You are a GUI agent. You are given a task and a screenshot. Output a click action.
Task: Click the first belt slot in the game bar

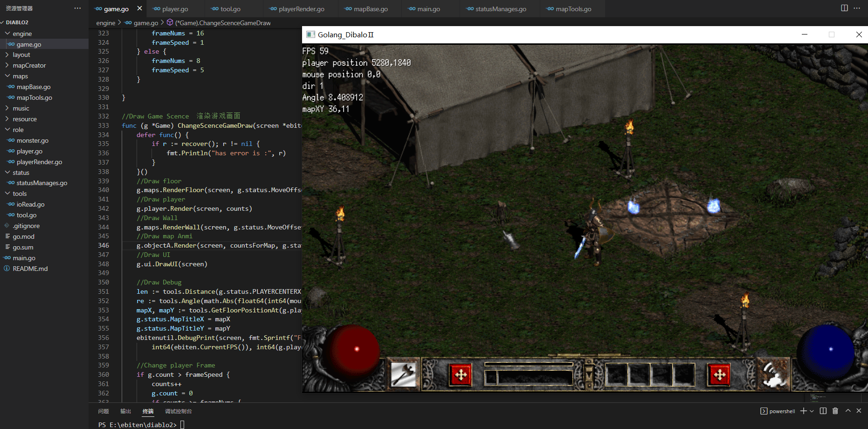pyautogui.click(x=616, y=374)
